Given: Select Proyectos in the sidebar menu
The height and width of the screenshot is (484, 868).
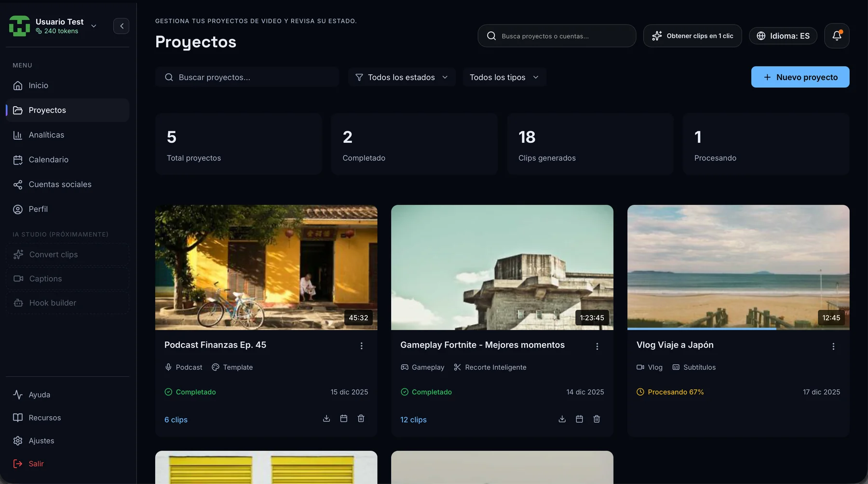Looking at the screenshot, I should pos(68,110).
